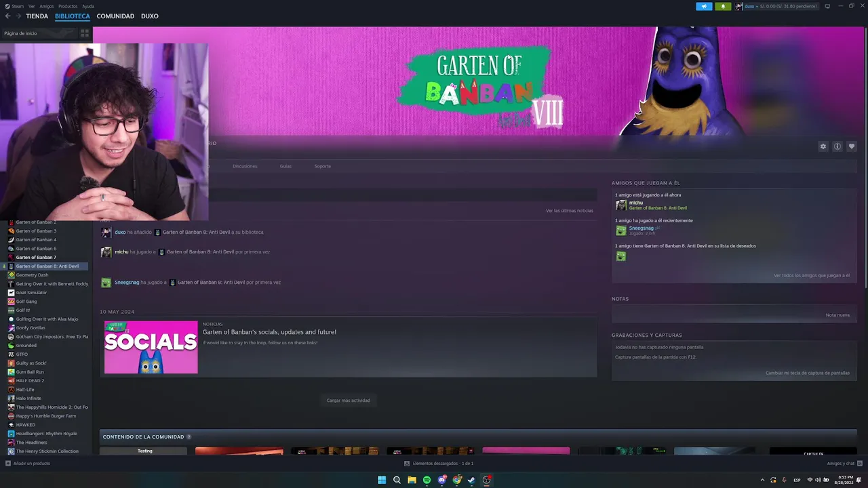Open the BIBLIOTECA tab
868x488 pixels.
(x=72, y=16)
